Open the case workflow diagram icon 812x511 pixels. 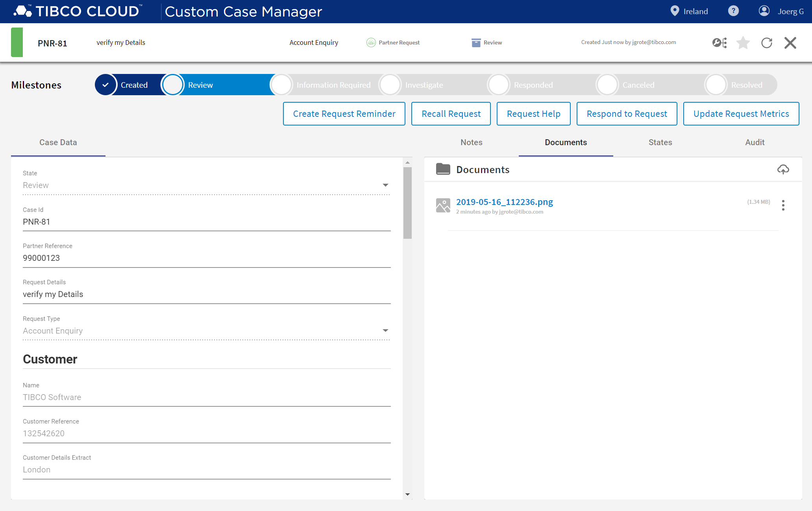[x=720, y=42]
